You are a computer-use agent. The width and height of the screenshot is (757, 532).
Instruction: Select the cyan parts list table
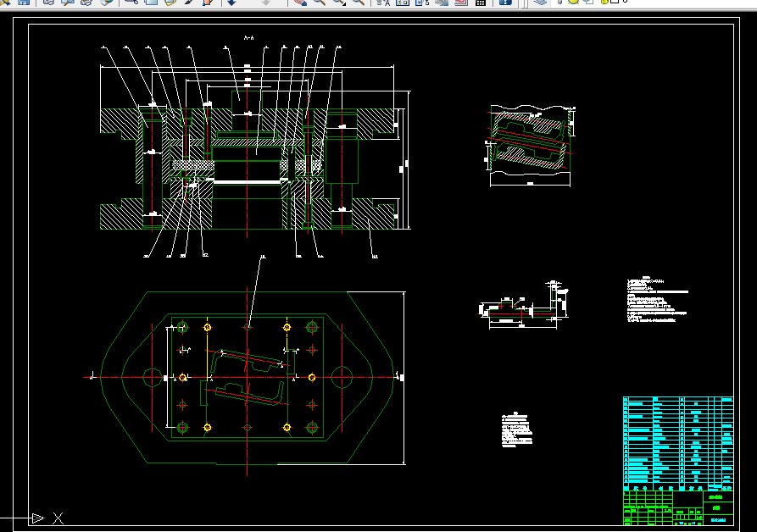coord(678,444)
